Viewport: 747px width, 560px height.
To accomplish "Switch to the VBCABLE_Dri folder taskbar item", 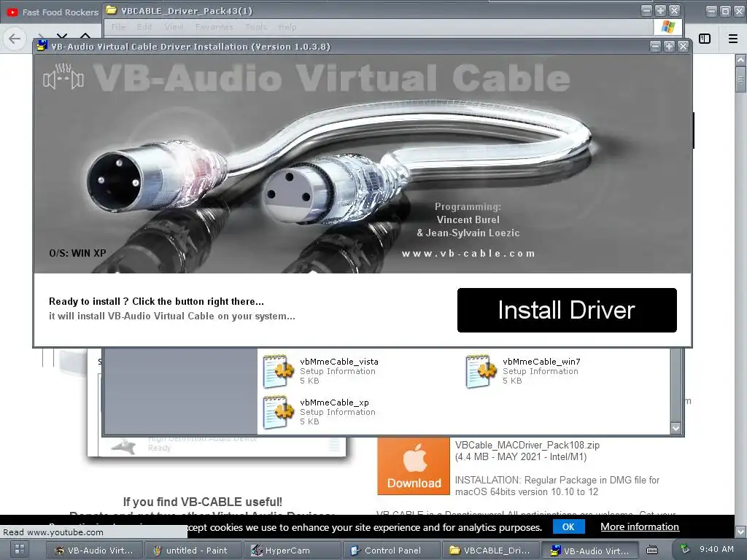I will coord(491,550).
